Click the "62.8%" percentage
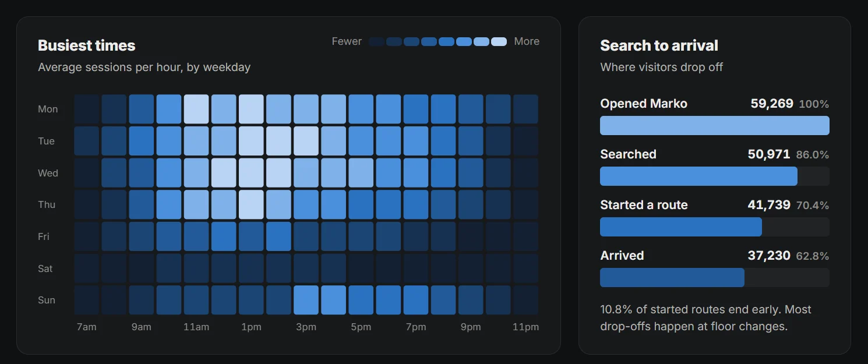 pos(813,256)
